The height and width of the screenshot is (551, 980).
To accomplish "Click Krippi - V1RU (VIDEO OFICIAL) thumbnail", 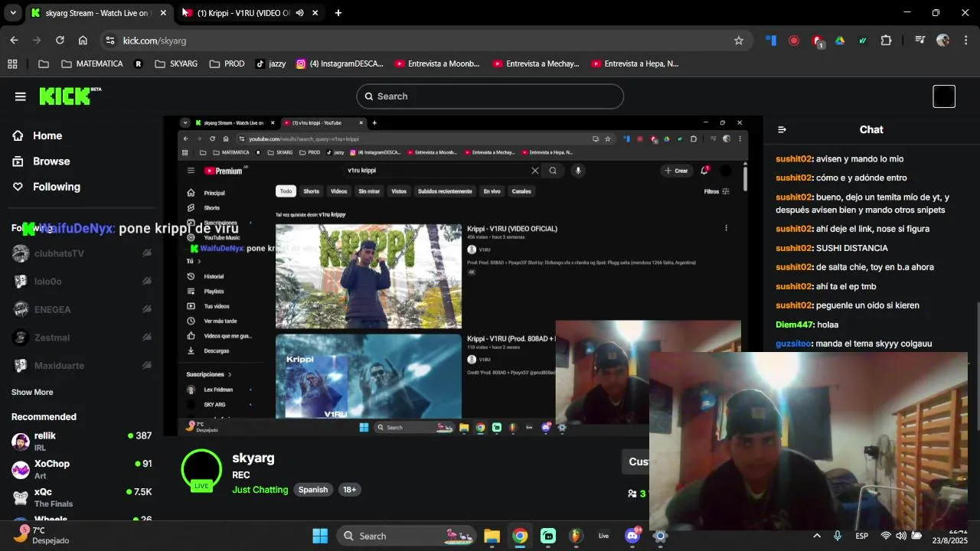I will point(368,275).
